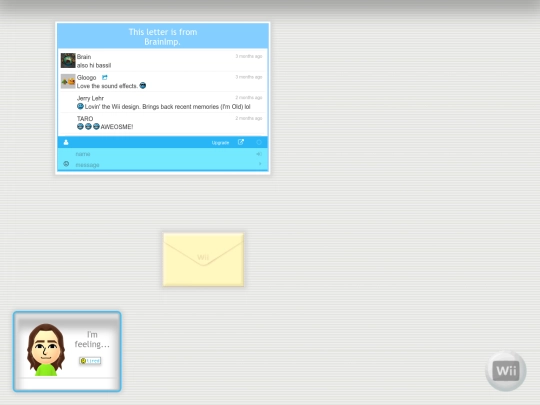Click Gloogo's avatar picture
This screenshot has height=405, width=540.
click(x=68, y=81)
